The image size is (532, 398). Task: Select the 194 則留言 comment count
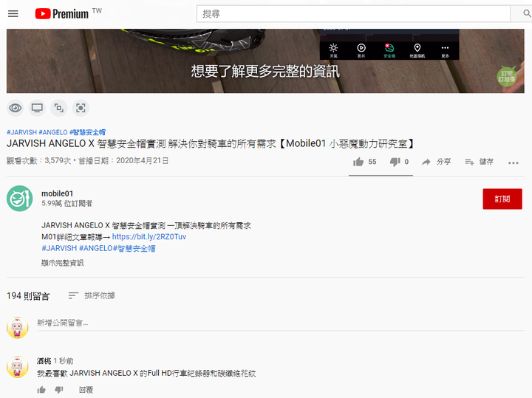pos(28,296)
